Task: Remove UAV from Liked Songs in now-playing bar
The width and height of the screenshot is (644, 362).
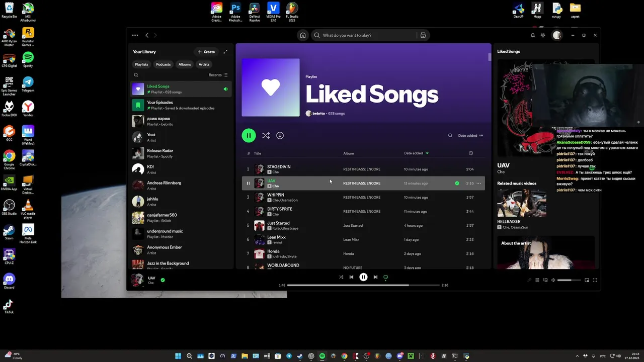Action: (163, 280)
